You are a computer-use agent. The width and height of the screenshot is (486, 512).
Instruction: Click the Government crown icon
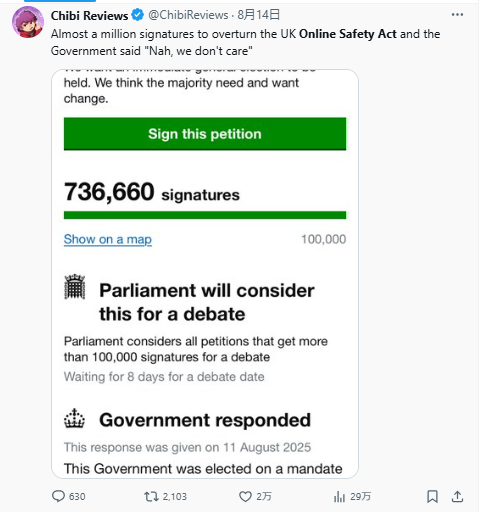[74, 418]
